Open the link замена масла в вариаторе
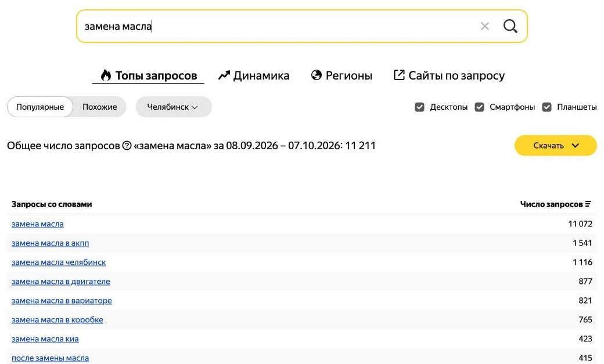The height and width of the screenshot is (364, 604). [x=62, y=301]
